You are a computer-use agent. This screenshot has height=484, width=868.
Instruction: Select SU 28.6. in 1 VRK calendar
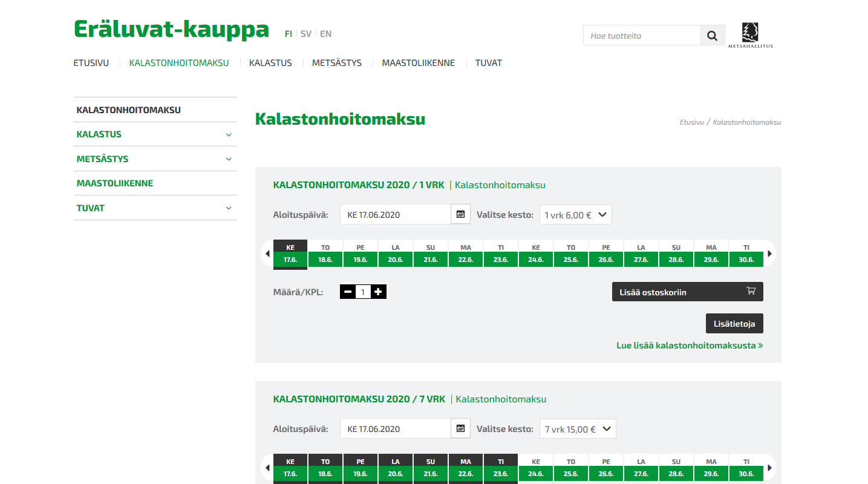pyautogui.click(x=676, y=253)
